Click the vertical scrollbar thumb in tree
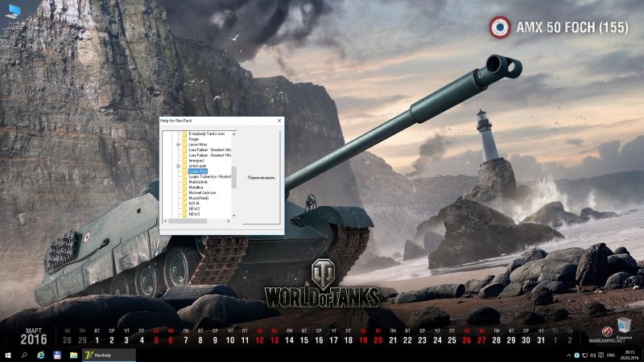The height and width of the screenshot is (362, 644). 233,177
